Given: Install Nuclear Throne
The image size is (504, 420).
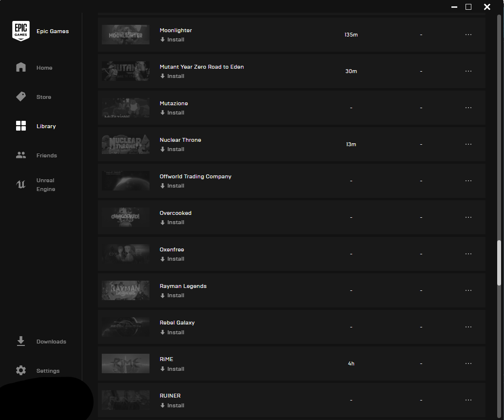Looking at the screenshot, I should coord(172,149).
